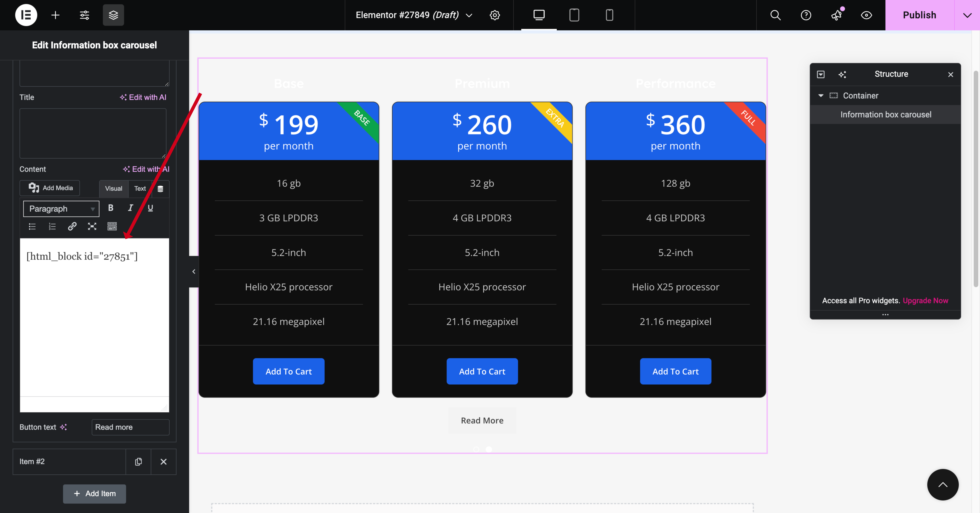Add a new element with plus icon
Image resolution: width=980 pixels, height=513 pixels.
coord(55,15)
